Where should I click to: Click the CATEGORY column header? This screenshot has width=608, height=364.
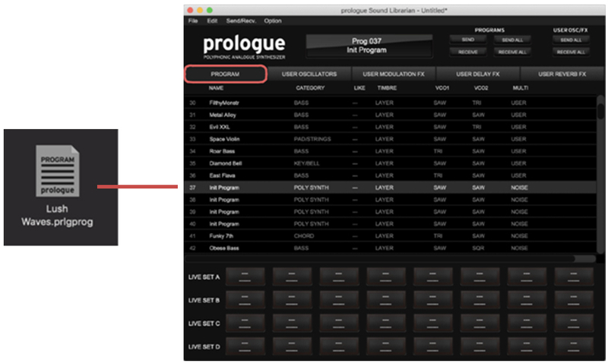point(310,88)
